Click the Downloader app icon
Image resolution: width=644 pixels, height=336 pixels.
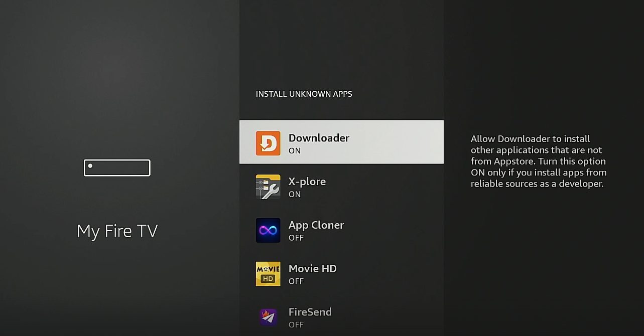(268, 142)
